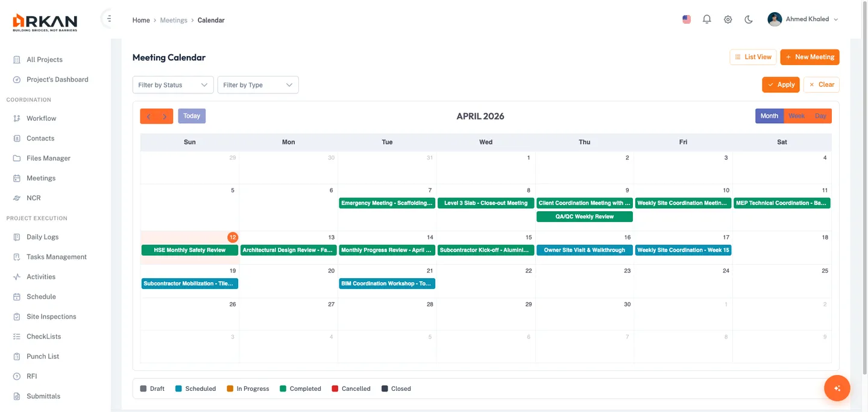Jump to today using the Today button
The height and width of the screenshot is (412, 868).
click(x=192, y=115)
